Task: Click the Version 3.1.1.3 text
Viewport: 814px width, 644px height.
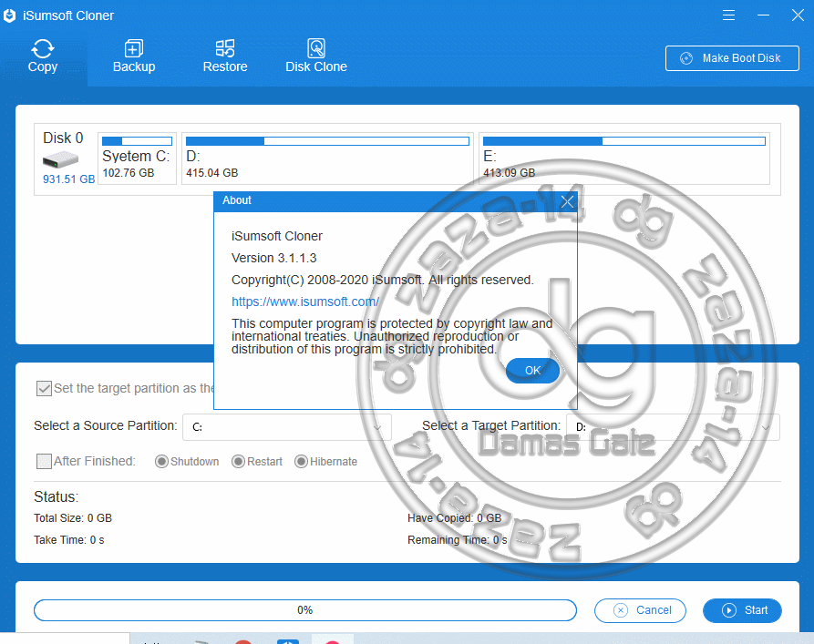Action: tap(273, 258)
